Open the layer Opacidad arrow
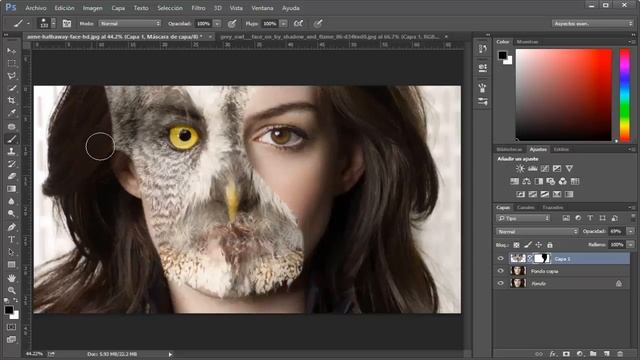Screen dimensions: 640x360 (631, 231)
